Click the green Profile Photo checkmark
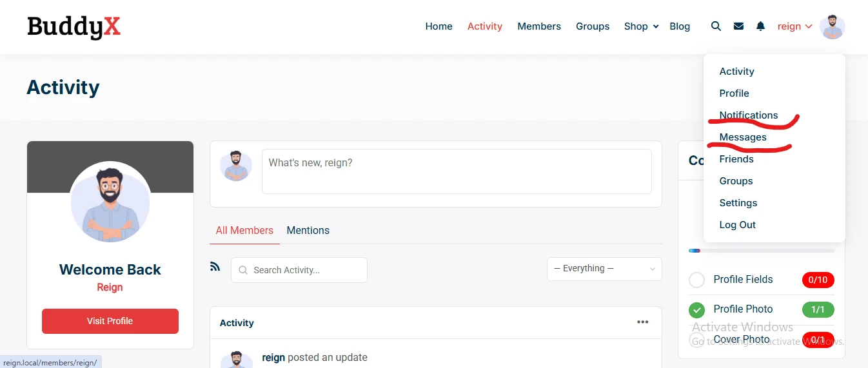Viewport: 868px width, 368px height. [x=696, y=310]
